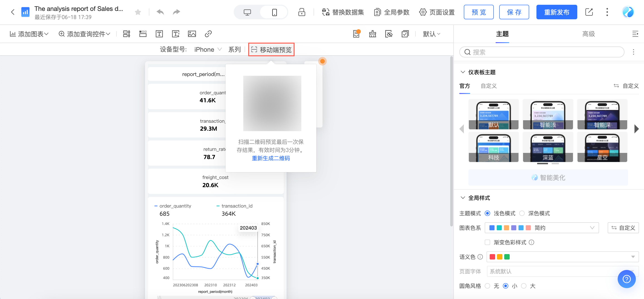Click the checkbox-panel toolbar icon

click(x=405, y=34)
